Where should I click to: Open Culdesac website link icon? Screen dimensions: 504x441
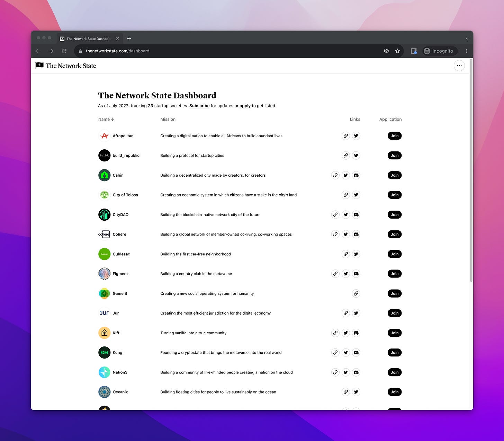pyautogui.click(x=345, y=254)
